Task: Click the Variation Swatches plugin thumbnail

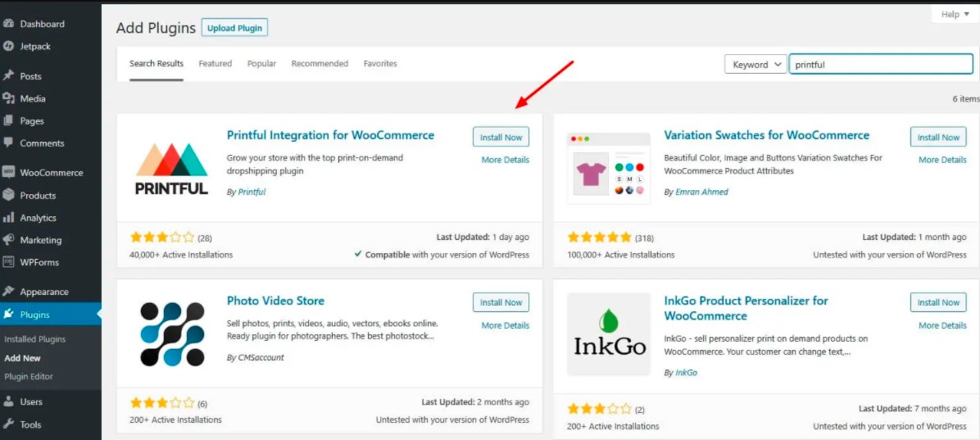Action: (x=609, y=169)
